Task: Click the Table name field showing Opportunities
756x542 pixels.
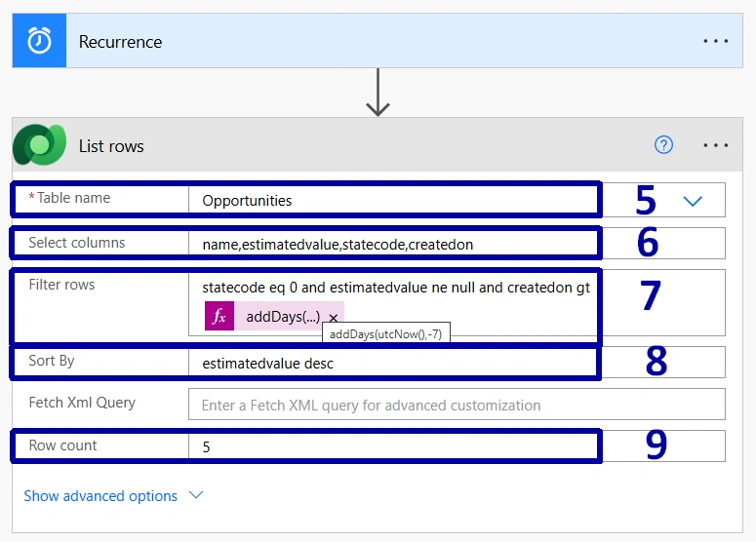Action: point(457,200)
